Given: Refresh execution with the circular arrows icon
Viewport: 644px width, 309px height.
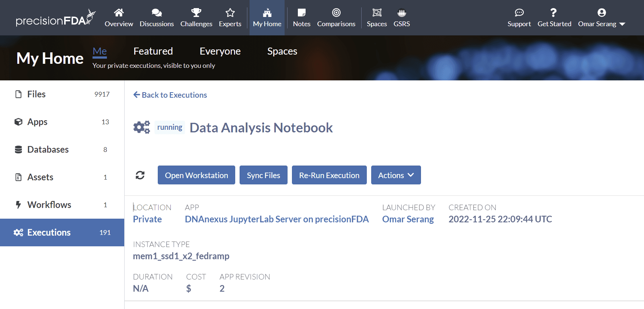Looking at the screenshot, I should tap(140, 175).
